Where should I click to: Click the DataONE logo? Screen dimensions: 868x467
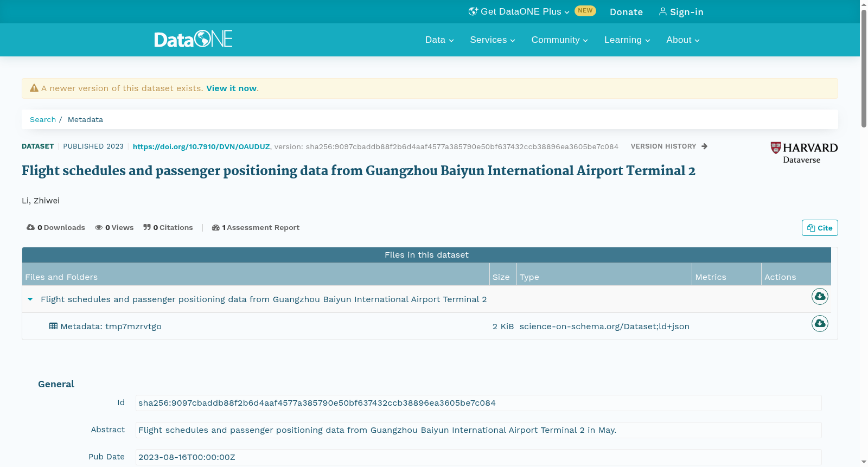click(193, 39)
